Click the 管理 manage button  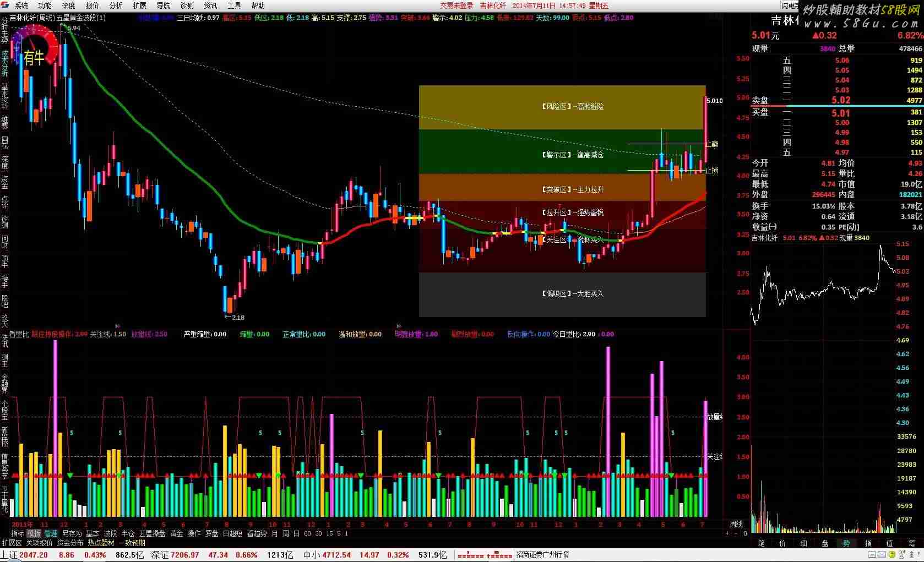click(51, 533)
